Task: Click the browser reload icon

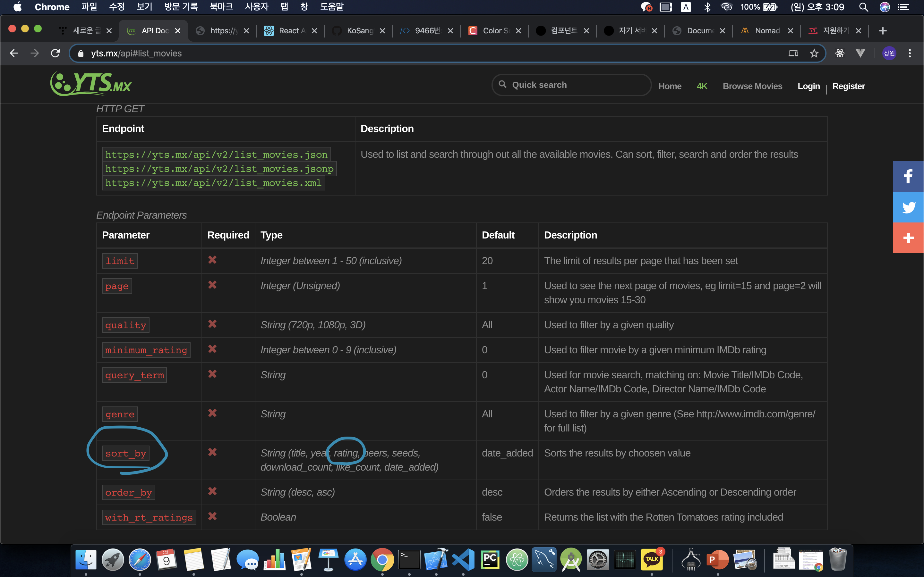Action: pos(56,54)
